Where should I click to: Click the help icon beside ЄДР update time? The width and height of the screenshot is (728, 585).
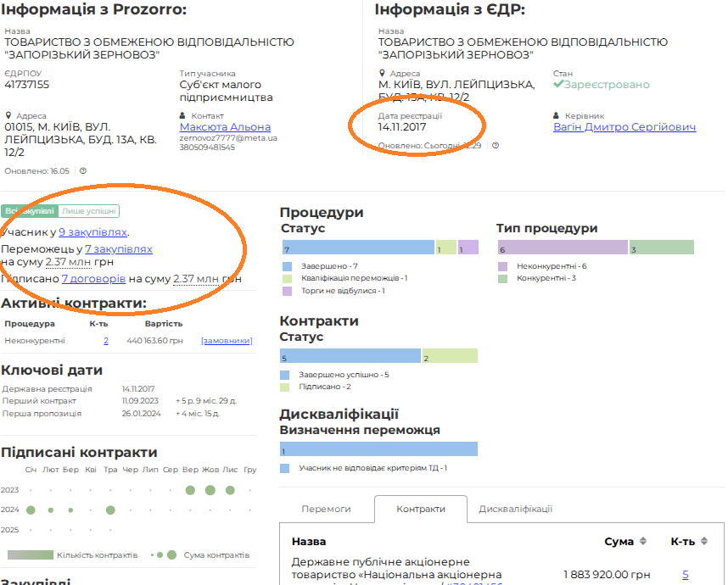coord(496,145)
